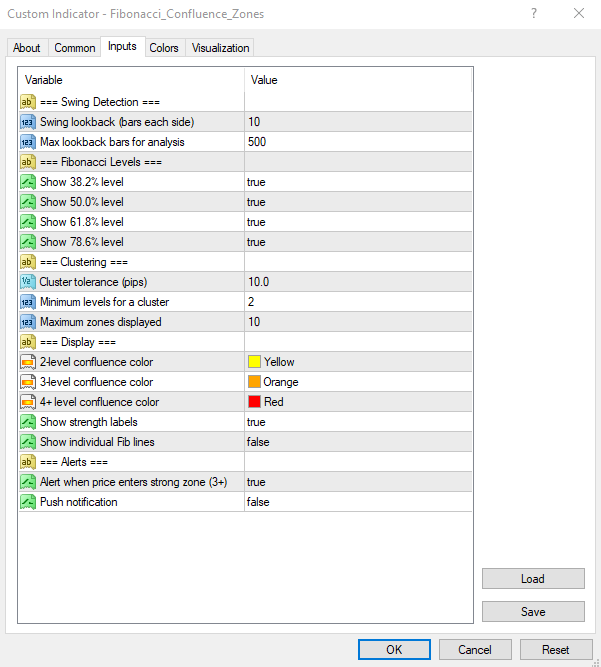Viewport: 601px width, 667px height.
Task: Click the string icon of Display header
Action: pyautogui.click(x=28, y=342)
